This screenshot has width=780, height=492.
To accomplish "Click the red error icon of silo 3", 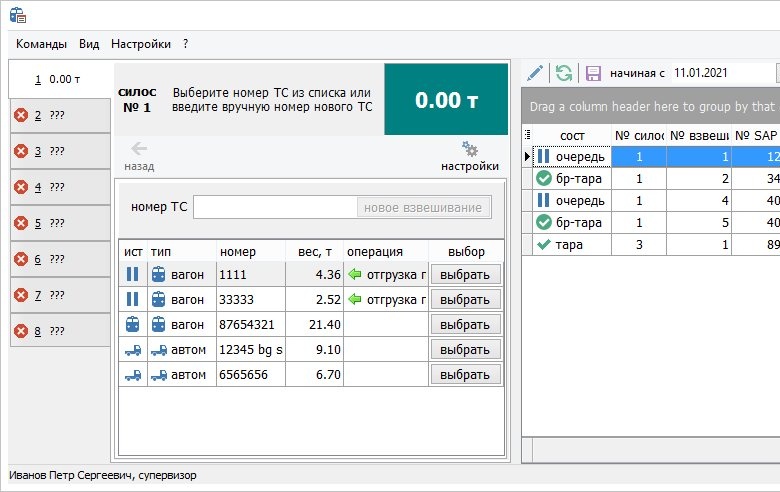I will [21, 151].
